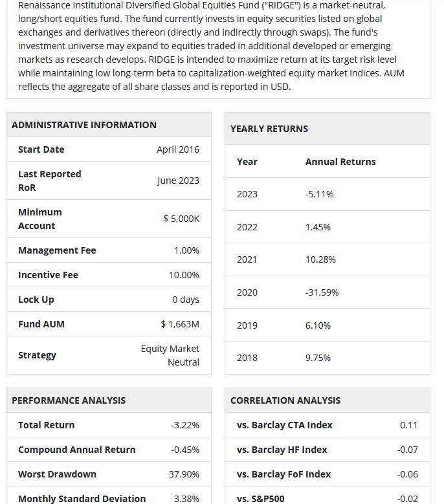Image resolution: width=444 pixels, height=504 pixels.
Task: Click the Start Date value April 2016
Action: click(x=178, y=149)
